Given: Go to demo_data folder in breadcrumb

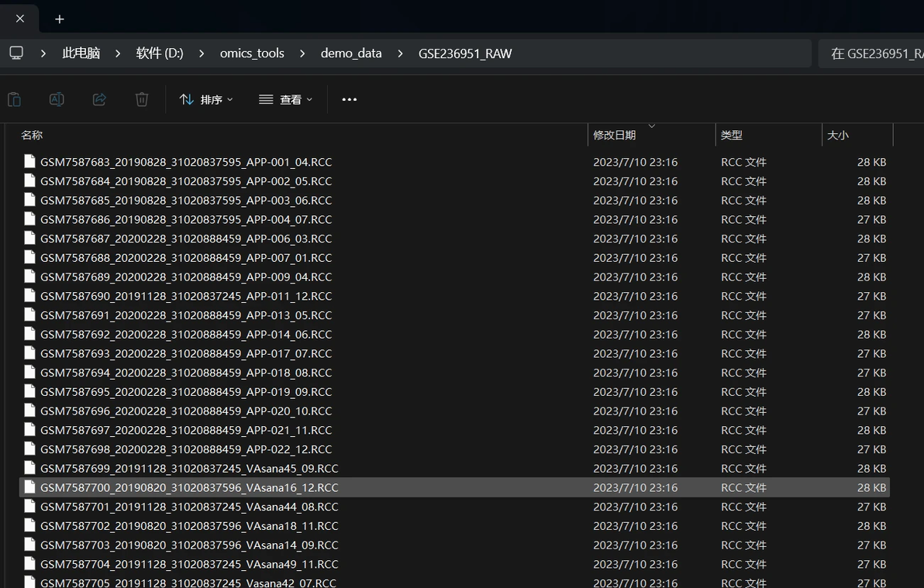Looking at the screenshot, I should (351, 53).
